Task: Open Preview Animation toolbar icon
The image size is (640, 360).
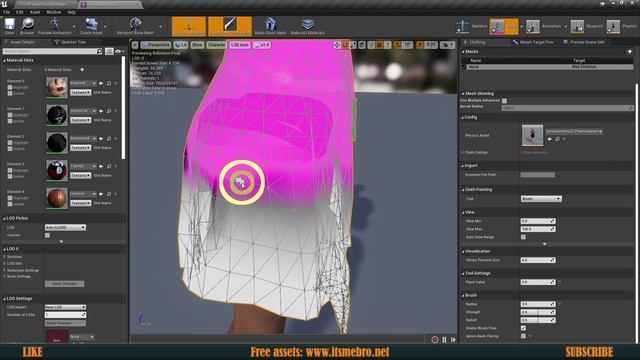Action: click(54, 24)
